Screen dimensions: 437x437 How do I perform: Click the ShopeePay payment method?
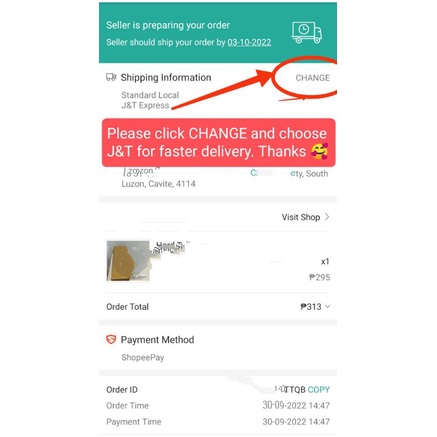pos(143,357)
